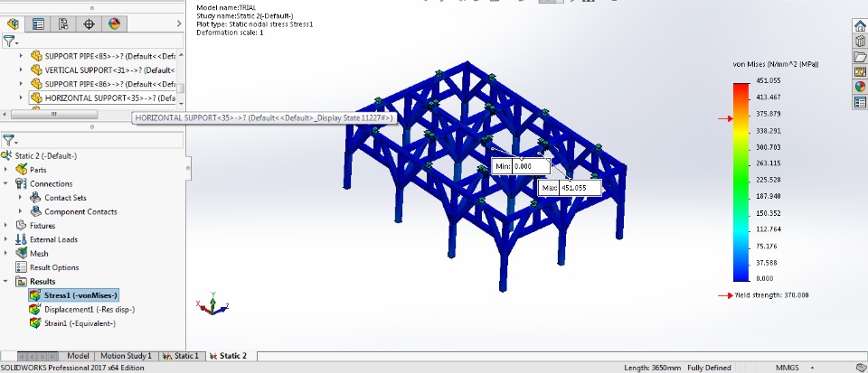The height and width of the screenshot is (373, 868).
Task: Click the Min 0.000 annotation
Action: (521, 166)
